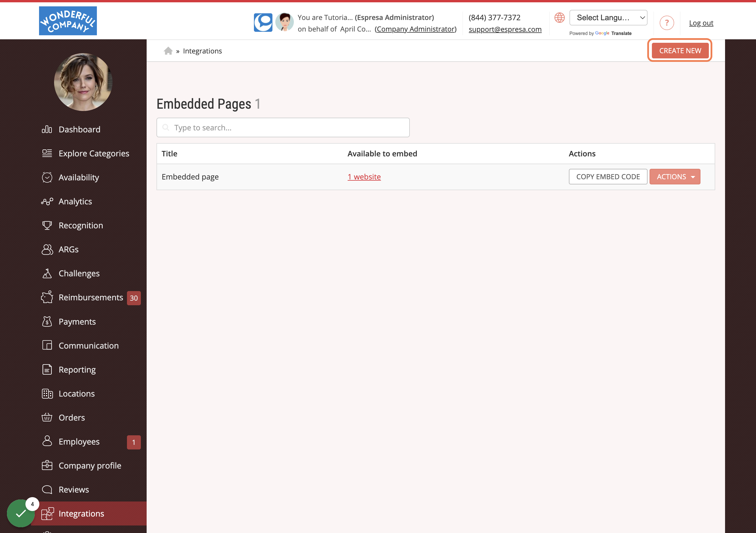Click the home icon in breadcrumb
Screen dimensions: 756x533
[168, 51]
